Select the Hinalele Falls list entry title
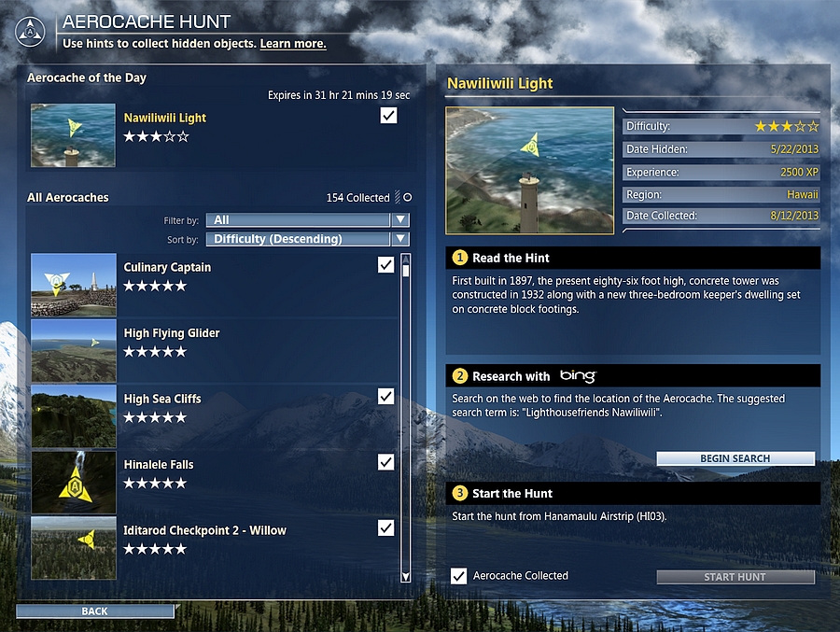The image size is (840, 632). pos(159,465)
